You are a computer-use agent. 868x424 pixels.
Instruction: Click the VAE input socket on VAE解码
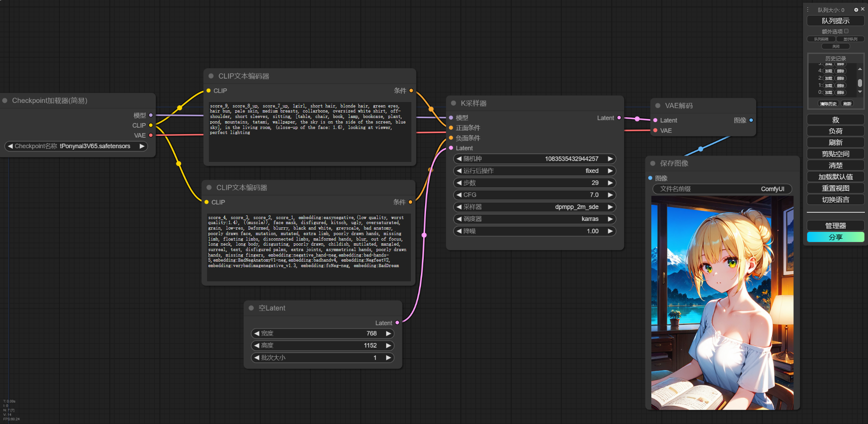click(x=655, y=130)
